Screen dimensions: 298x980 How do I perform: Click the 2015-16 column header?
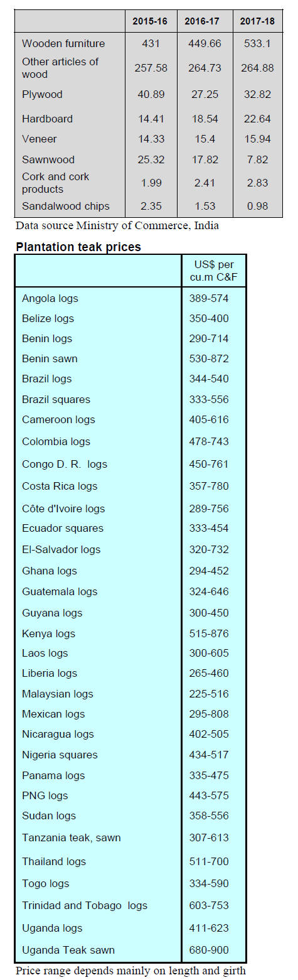point(150,21)
